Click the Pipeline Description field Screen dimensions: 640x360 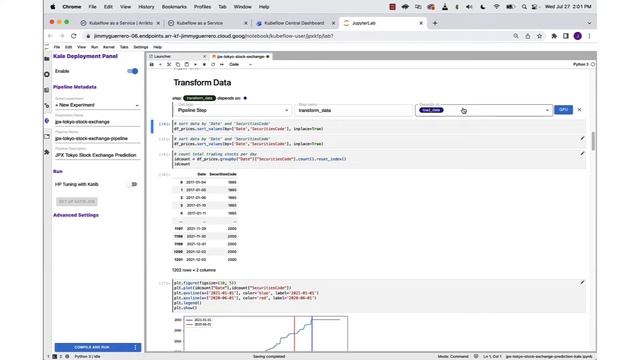97,155
